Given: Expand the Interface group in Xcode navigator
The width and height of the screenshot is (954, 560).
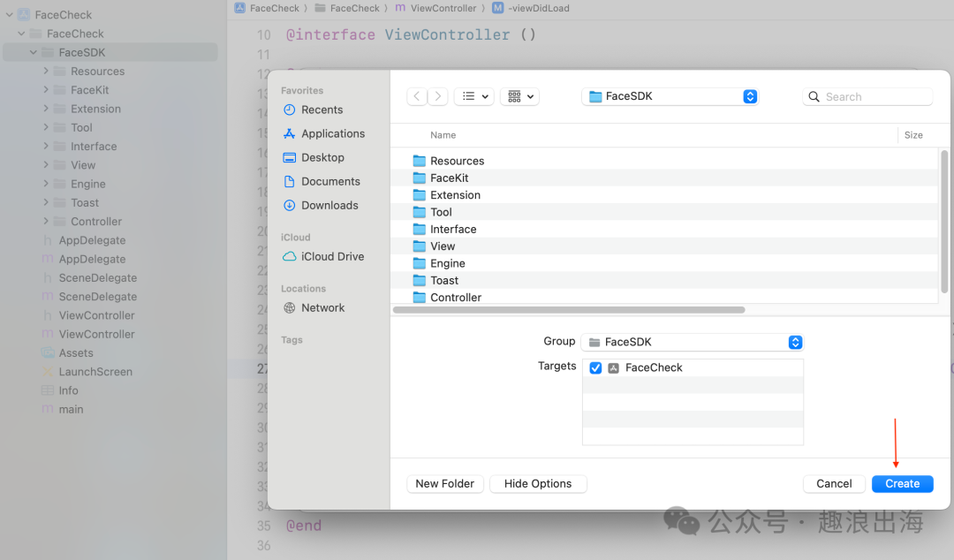Looking at the screenshot, I should click(46, 146).
